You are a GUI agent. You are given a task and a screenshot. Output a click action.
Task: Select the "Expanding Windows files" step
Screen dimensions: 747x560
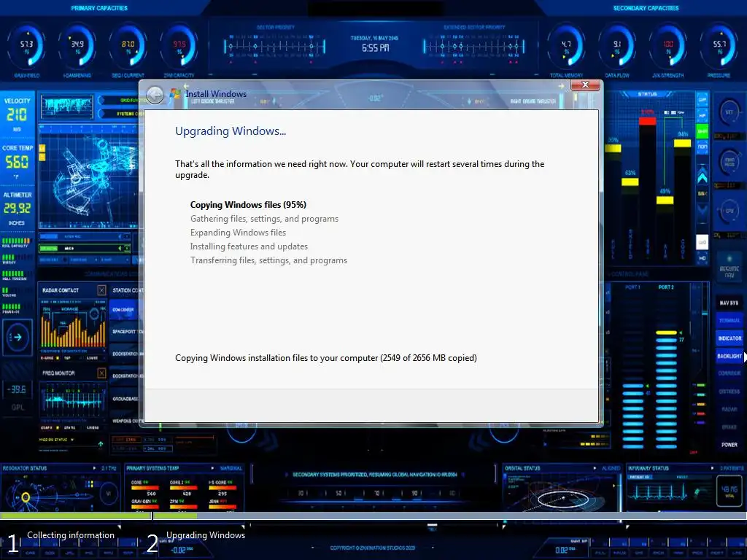coord(239,233)
